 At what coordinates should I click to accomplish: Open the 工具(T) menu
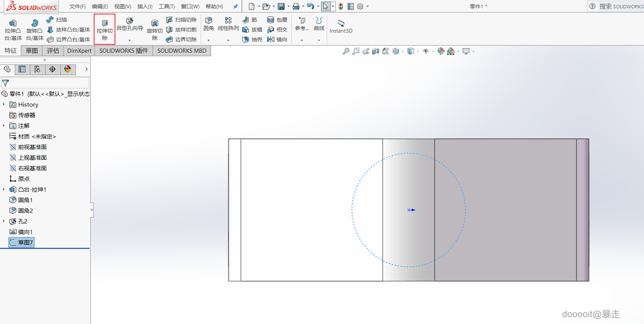[167, 6]
